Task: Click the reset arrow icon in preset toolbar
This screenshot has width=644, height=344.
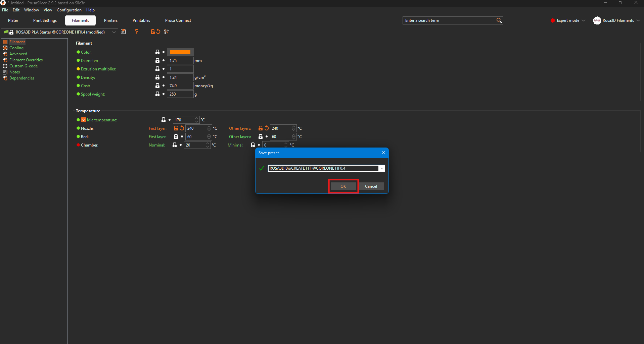Action: (158, 32)
